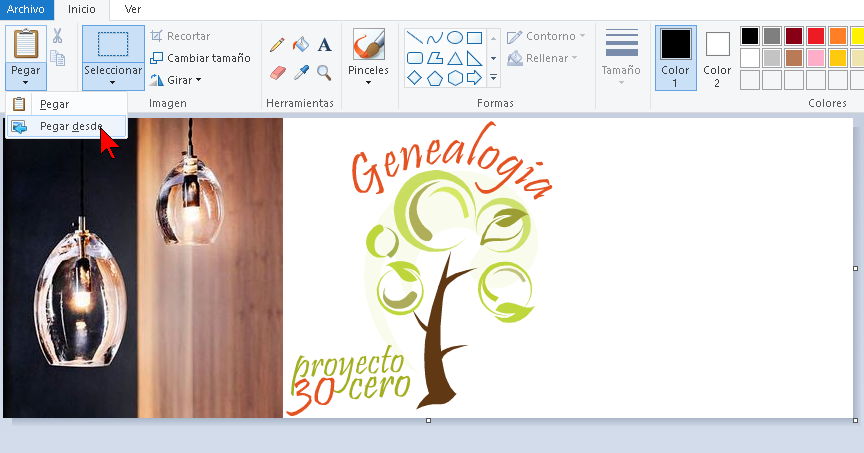Viewport: 864px width, 453px height.
Task: Expand the Pinceles dropdown arrow
Action: 368,83
